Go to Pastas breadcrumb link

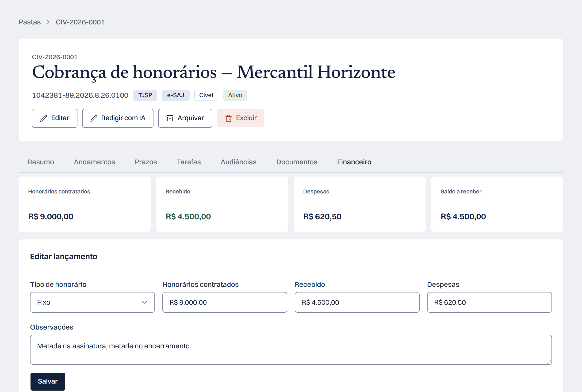click(30, 22)
